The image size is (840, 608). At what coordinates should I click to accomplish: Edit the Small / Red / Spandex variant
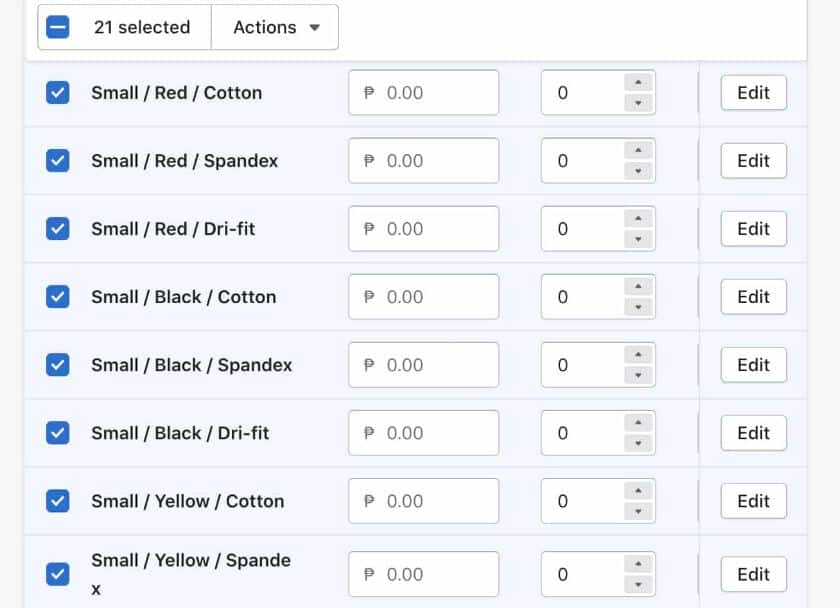tap(753, 161)
